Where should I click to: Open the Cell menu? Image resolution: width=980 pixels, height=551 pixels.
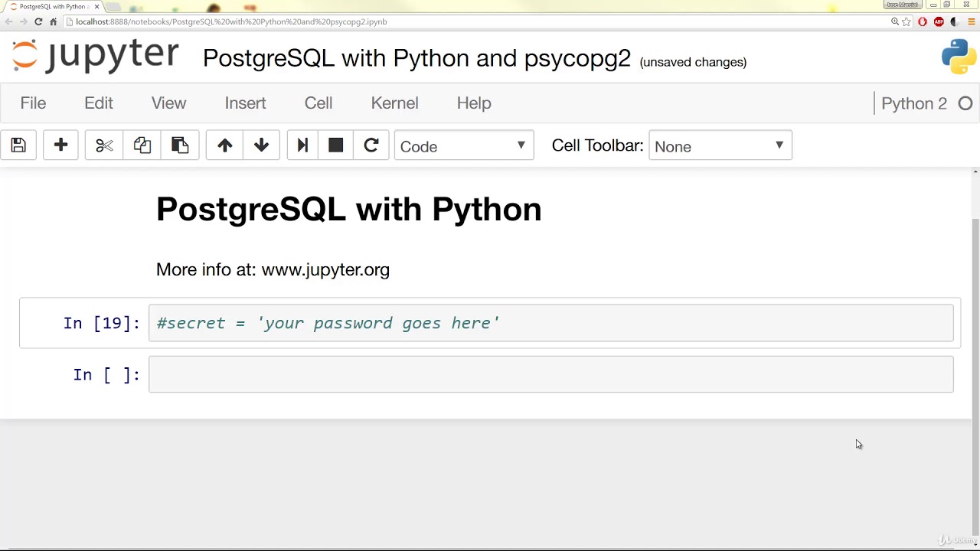(x=318, y=103)
